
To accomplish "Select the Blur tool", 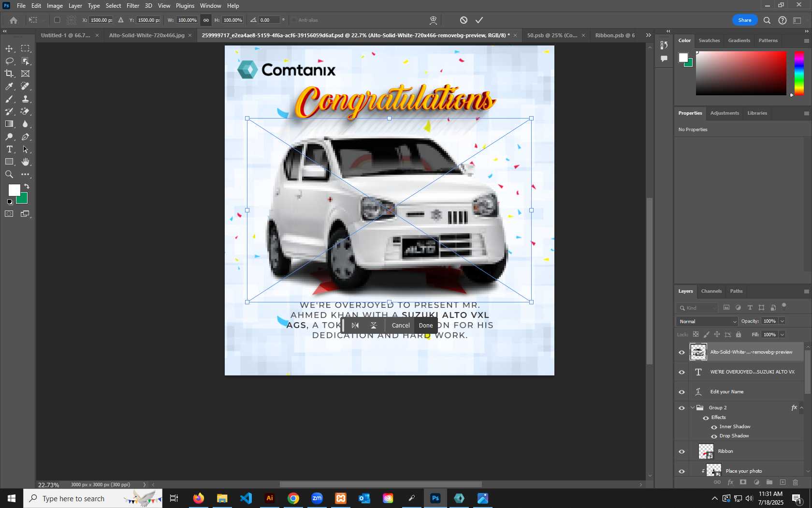I will coord(25,124).
